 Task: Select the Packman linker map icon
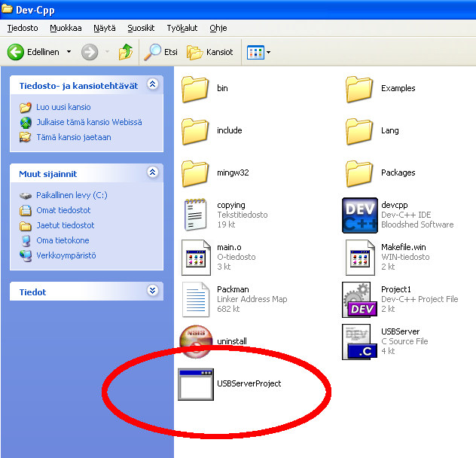[x=196, y=300]
